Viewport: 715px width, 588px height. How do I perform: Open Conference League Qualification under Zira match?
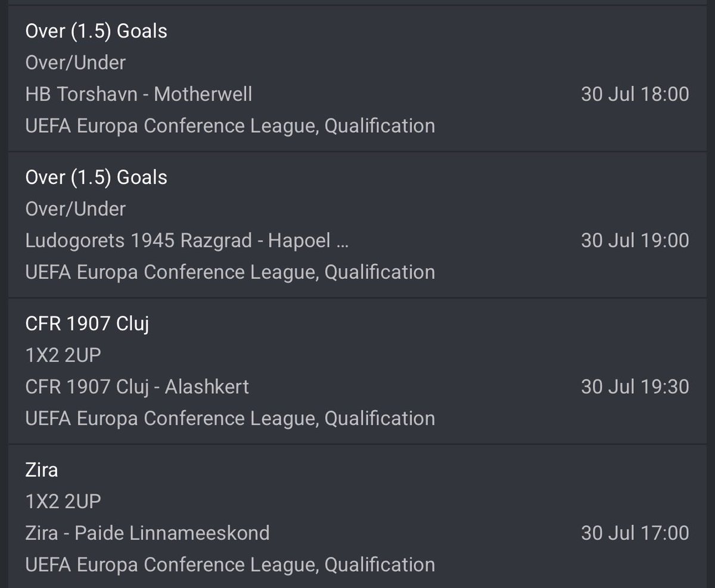click(230, 564)
